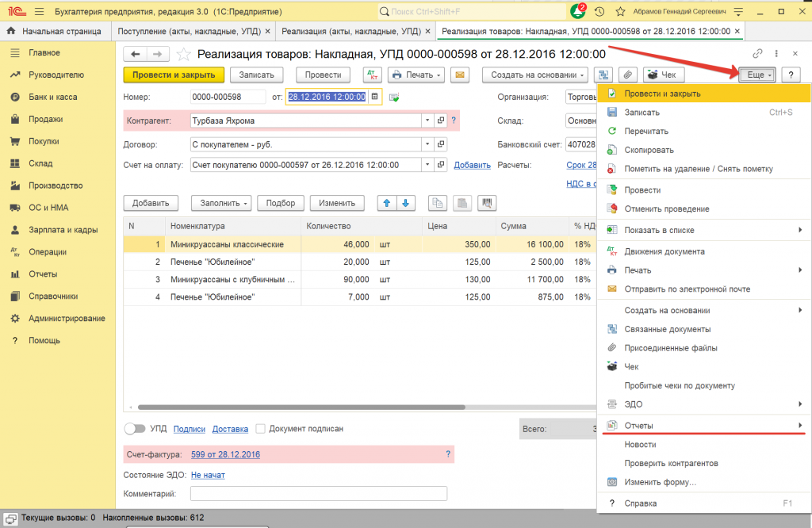Click the Номер input field
Viewport: 812px width, 528px height.
point(228,97)
